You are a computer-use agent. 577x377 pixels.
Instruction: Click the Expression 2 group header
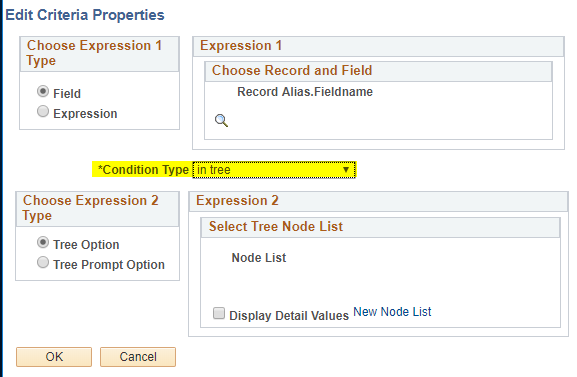click(237, 201)
